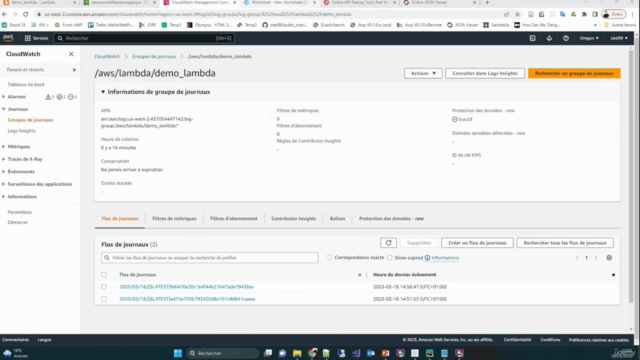Click the Windows taskbar search box
Screen dimensions: 640x360
(223, 353)
